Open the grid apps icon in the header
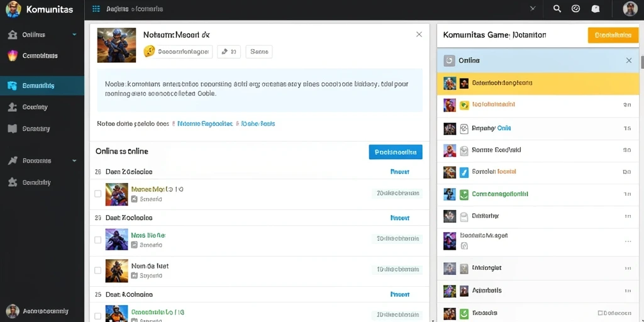This screenshot has width=644, height=322. click(x=96, y=9)
